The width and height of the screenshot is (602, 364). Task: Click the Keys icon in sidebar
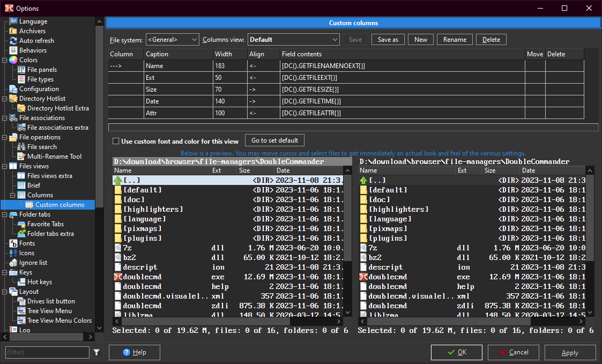13,272
